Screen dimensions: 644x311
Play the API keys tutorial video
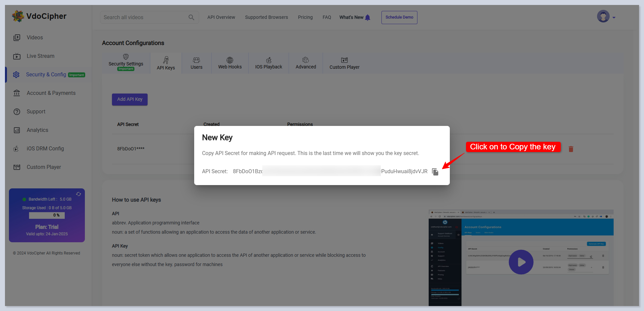pyautogui.click(x=521, y=262)
